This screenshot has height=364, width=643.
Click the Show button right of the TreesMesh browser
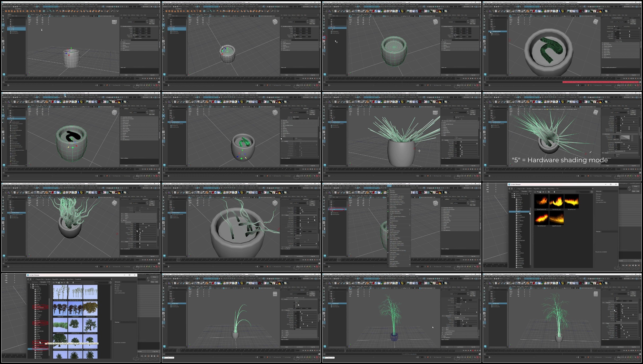(x=152, y=282)
